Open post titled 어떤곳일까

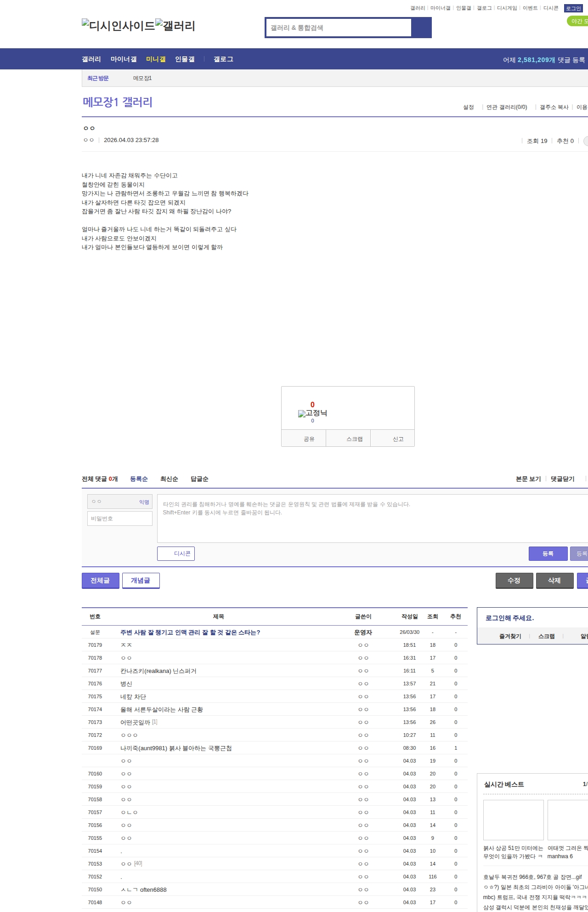[136, 723]
